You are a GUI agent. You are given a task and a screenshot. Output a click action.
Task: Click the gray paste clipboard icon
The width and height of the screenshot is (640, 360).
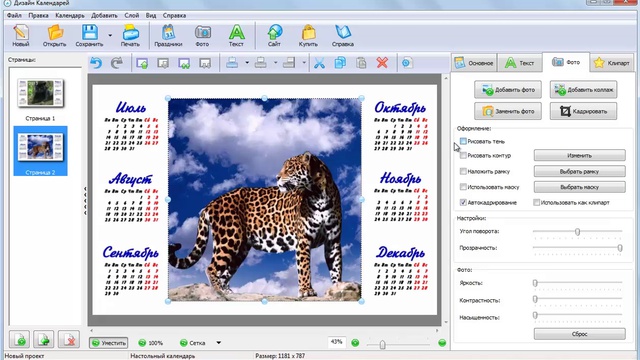pyautogui.click(x=361, y=63)
